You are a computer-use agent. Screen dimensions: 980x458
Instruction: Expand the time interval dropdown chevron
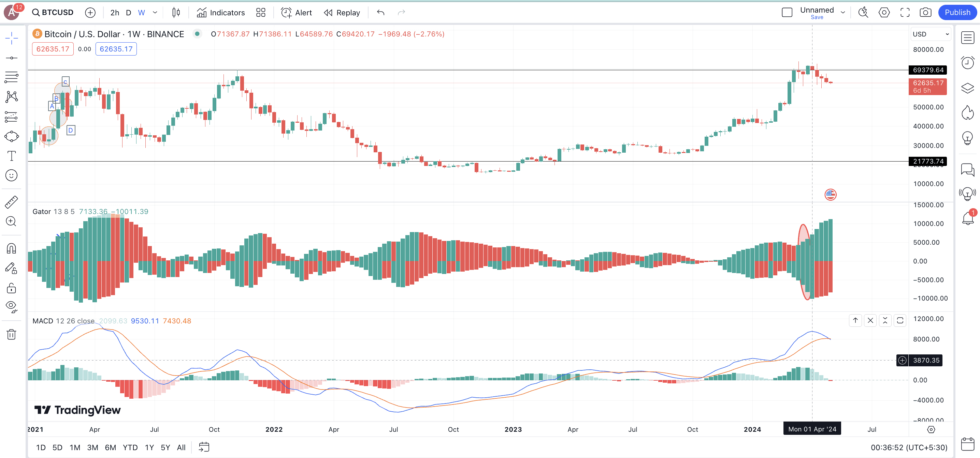[155, 13]
